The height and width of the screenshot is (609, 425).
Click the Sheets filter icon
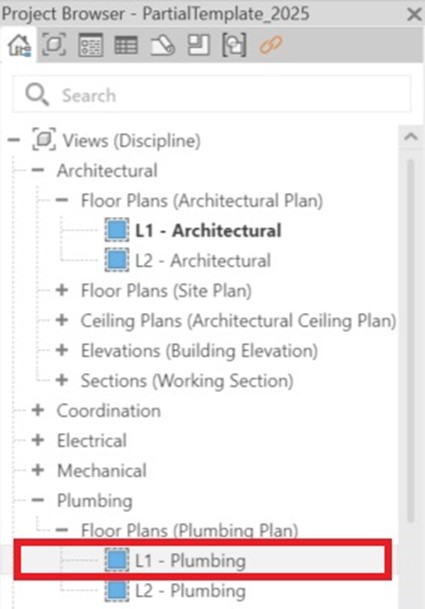coord(162,45)
